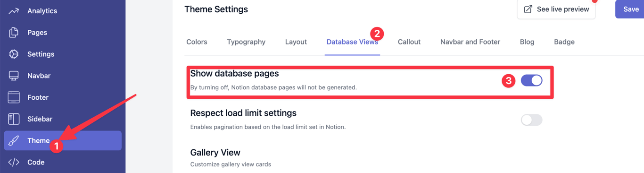The image size is (644, 173).
Task: Click the Pages documents icon
Action: point(14,33)
